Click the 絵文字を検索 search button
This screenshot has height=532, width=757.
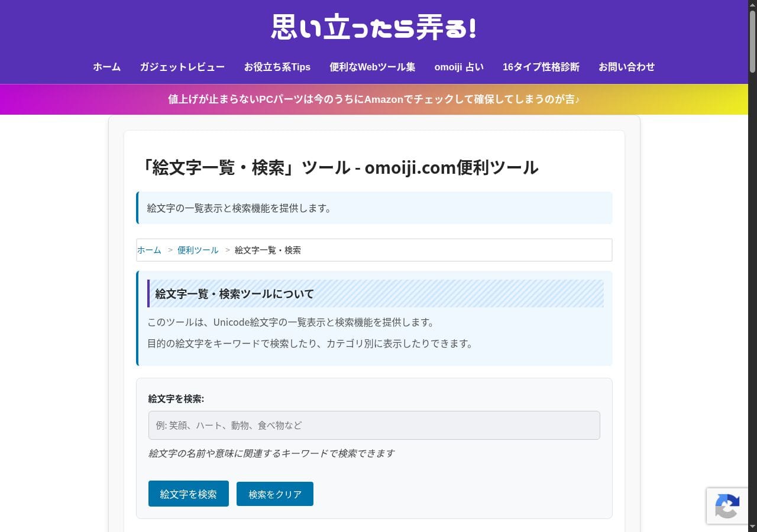[x=189, y=494]
